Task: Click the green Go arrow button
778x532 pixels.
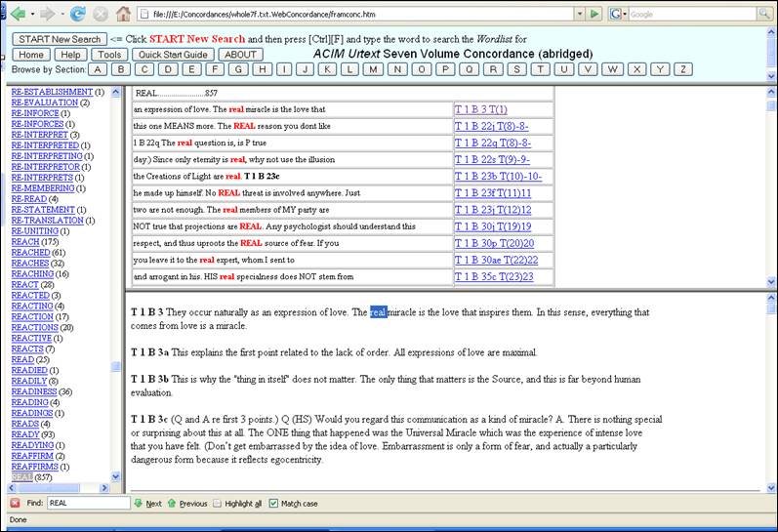Action: tap(594, 14)
